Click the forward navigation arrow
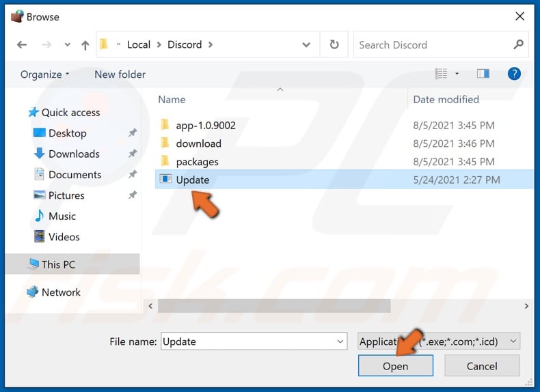540x392 pixels. pyautogui.click(x=46, y=44)
